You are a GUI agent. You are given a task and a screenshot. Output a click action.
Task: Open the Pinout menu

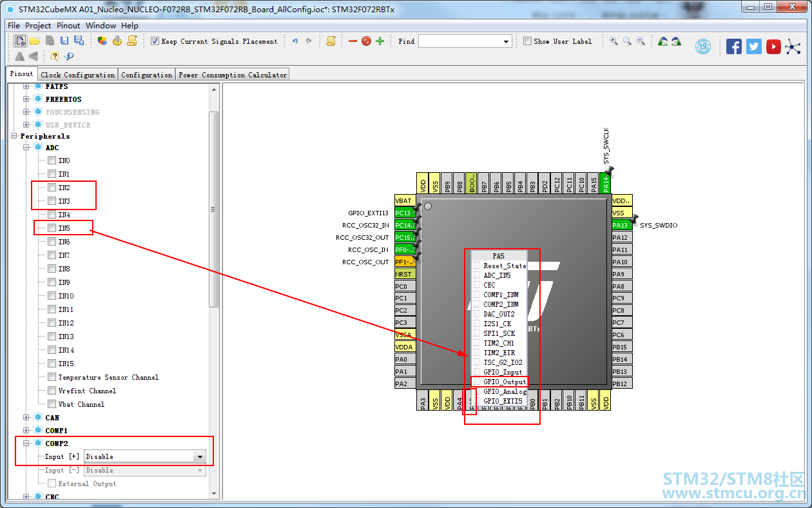(68, 26)
